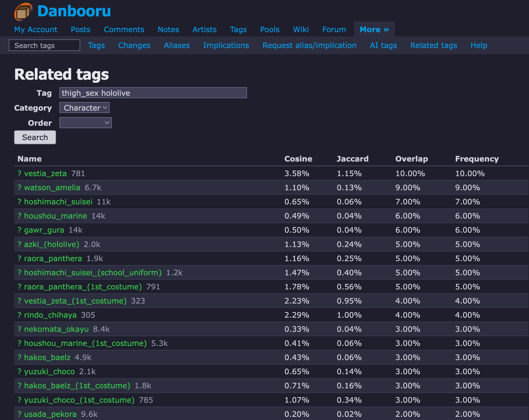The image size is (529, 420).
Task: Open the watson_amelia tag link
Action: [52, 188]
